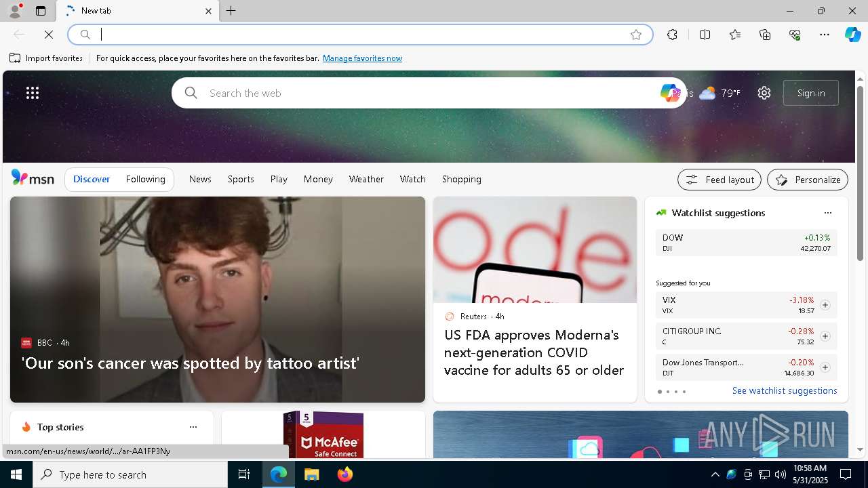Open the Sports menu item
Screen dimensions: 868x488
click(241, 179)
